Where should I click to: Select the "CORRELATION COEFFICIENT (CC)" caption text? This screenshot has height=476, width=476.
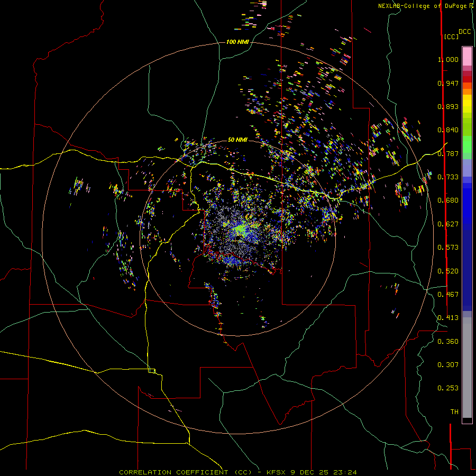(x=186, y=472)
